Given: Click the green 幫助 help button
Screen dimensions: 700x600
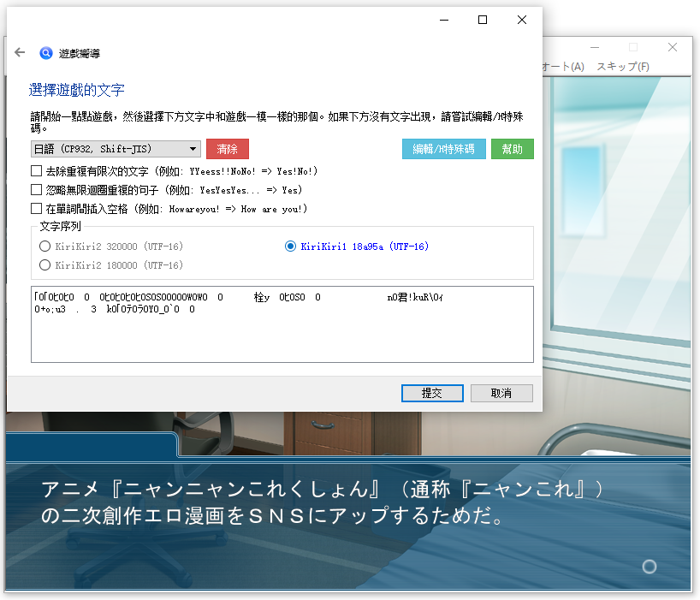Looking at the screenshot, I should (x=512, y=149).
